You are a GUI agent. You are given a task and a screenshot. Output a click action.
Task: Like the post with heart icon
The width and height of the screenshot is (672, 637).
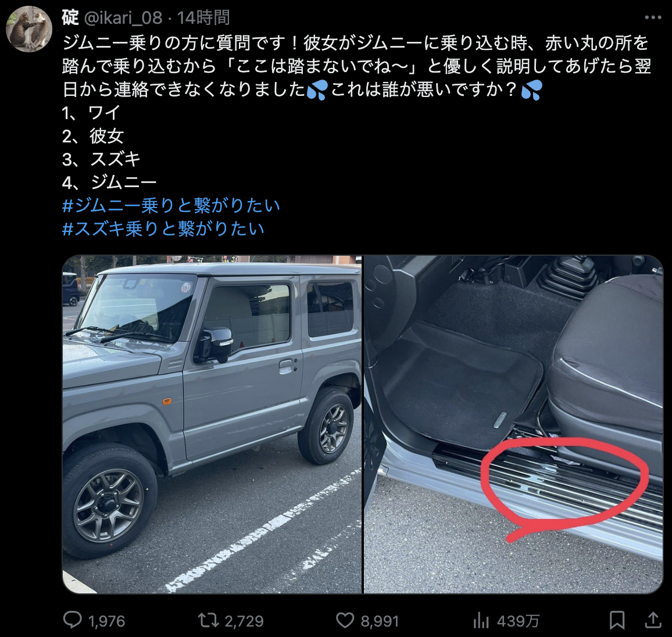(x=345, y=620)
